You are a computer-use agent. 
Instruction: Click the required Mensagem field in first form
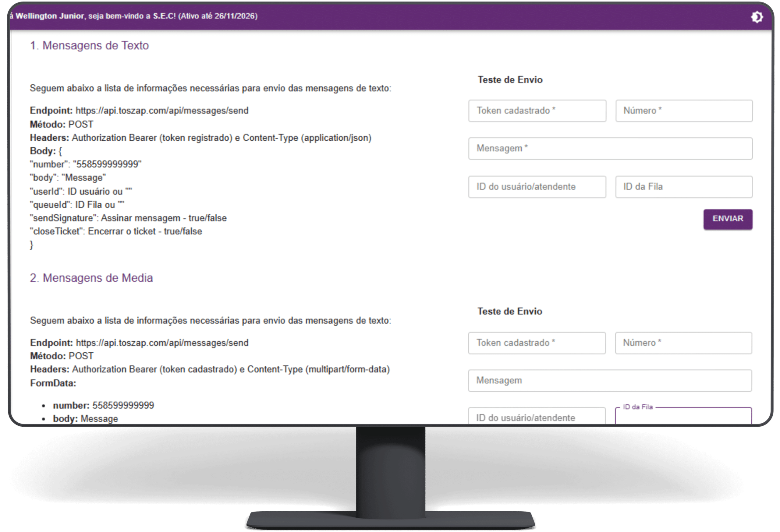click(x=610, y=148)
